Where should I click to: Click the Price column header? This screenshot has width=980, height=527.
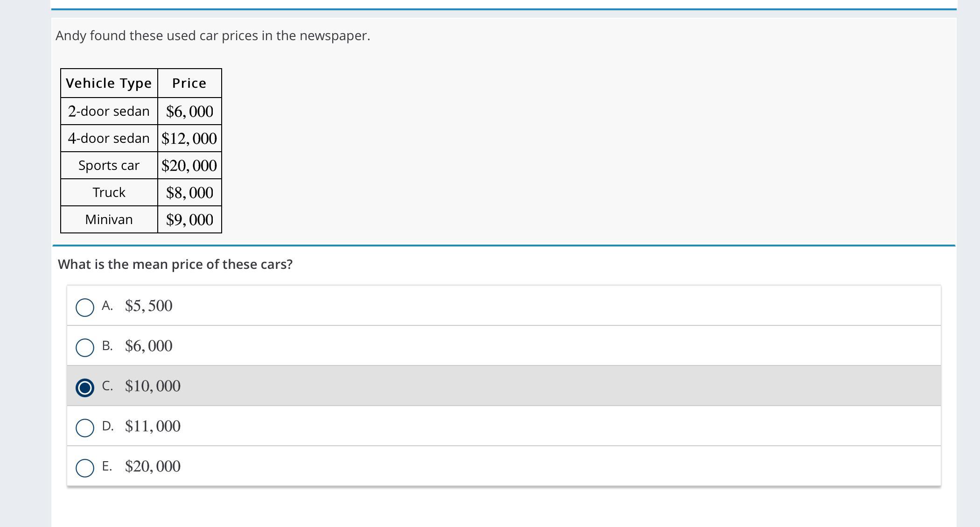coord(189,83)
